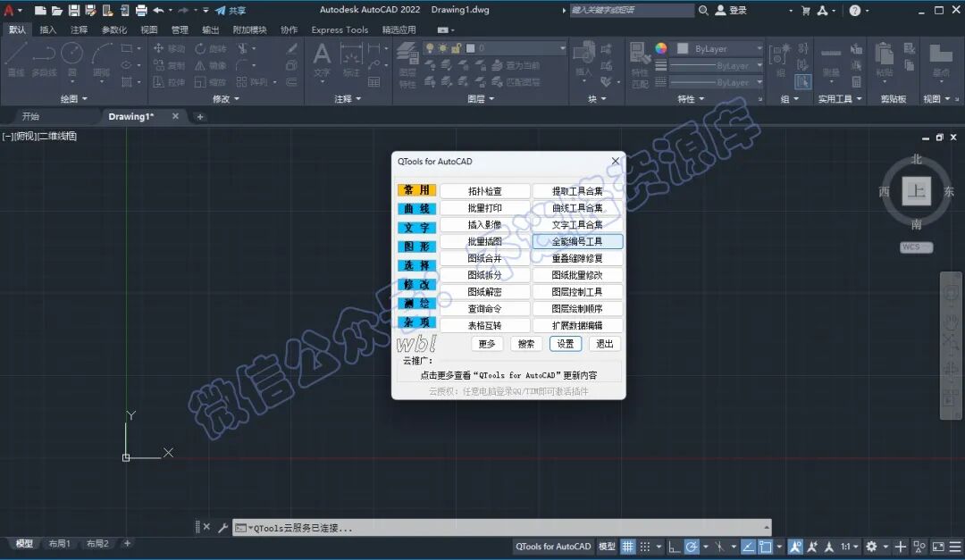The width and height of the screenshot is (965, 560).
Task: Switch to the 开始 document tab
Action: tap(30, 116)
